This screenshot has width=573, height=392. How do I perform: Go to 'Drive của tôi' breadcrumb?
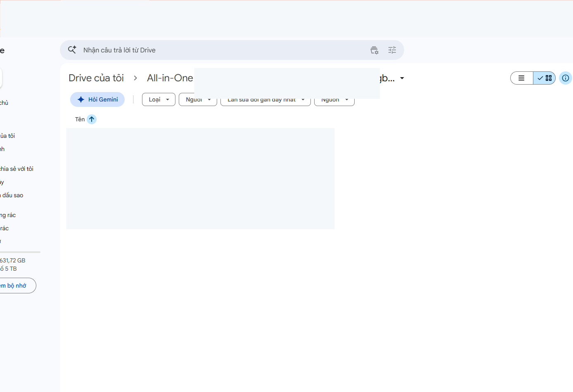96,78
